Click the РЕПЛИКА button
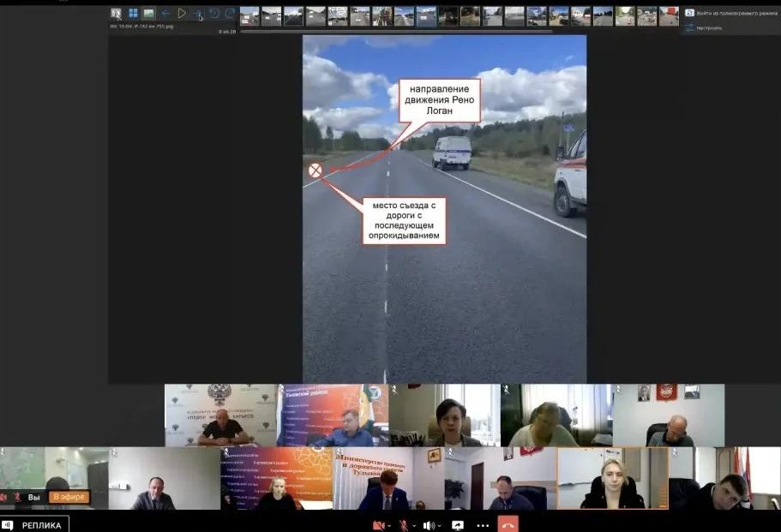Screen dimensions: 781x532 (x=34, y=525)
